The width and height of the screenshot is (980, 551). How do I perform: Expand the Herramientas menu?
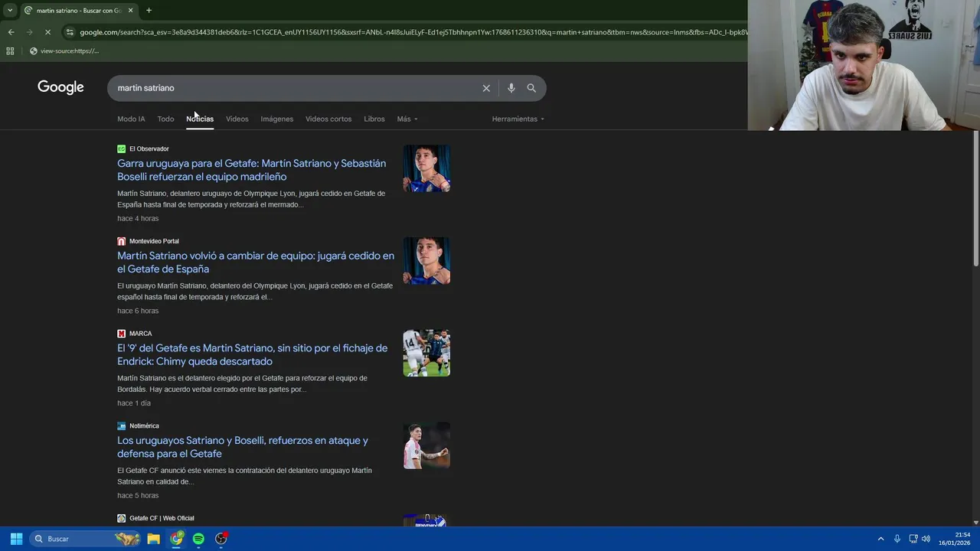pyautogui.click(x=518, y=119)
